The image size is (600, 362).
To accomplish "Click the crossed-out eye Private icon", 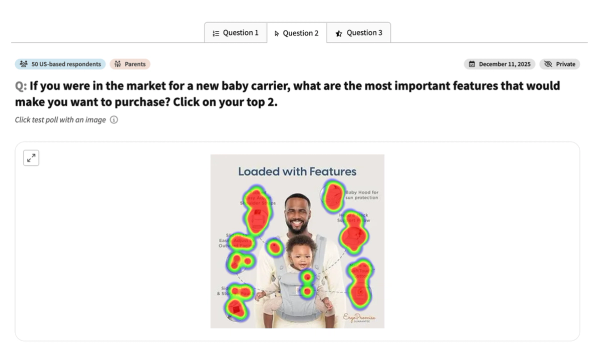I will (x=548, y=64).
